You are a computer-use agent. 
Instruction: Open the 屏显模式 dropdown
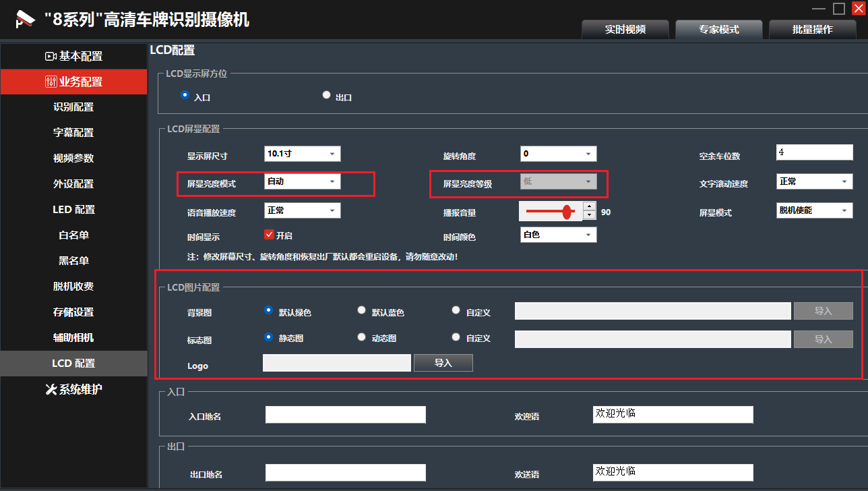pos(815,210)
